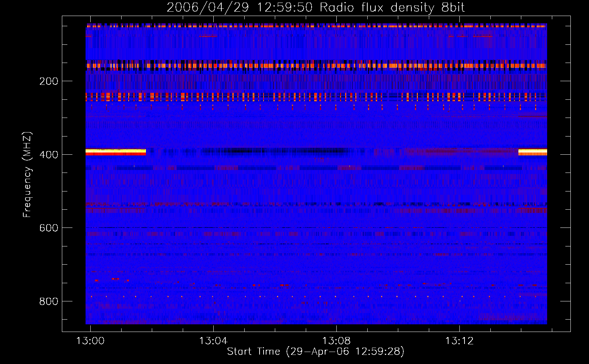589x364 pixels.
Task: Click the 13:12 time tick label
Action: (x=459, y=341)
